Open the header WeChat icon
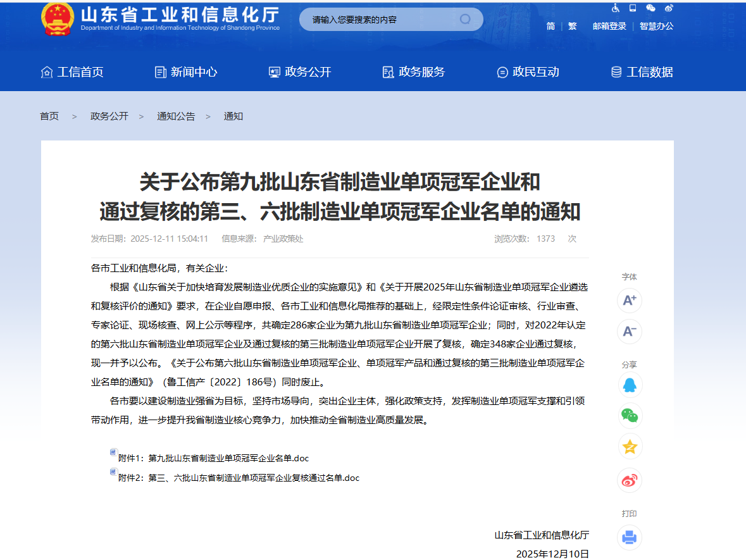 (x=650, y=8)
